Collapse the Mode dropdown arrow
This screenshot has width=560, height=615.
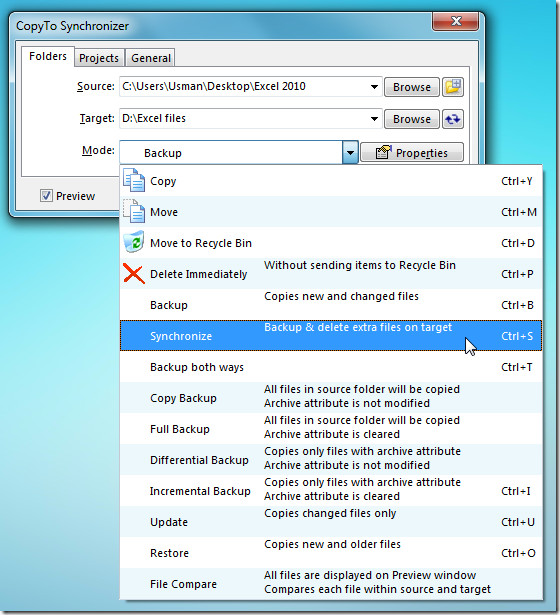[350, 153]
